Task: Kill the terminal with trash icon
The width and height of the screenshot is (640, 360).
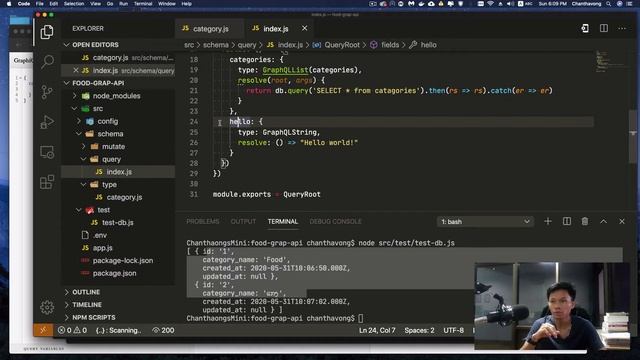Action: (585, 221)
